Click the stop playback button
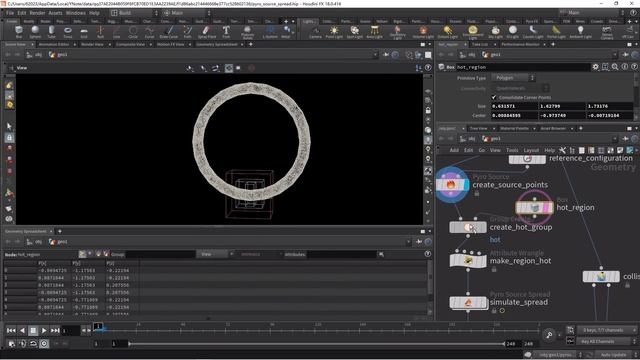This screenshot has height=360, width=640. coord(33,330)
